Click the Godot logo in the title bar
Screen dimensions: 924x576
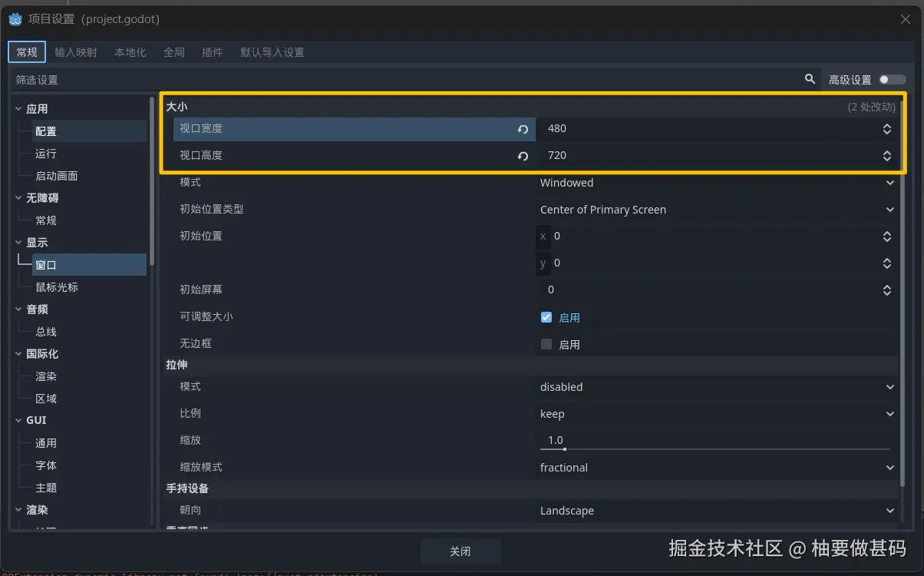15,18
